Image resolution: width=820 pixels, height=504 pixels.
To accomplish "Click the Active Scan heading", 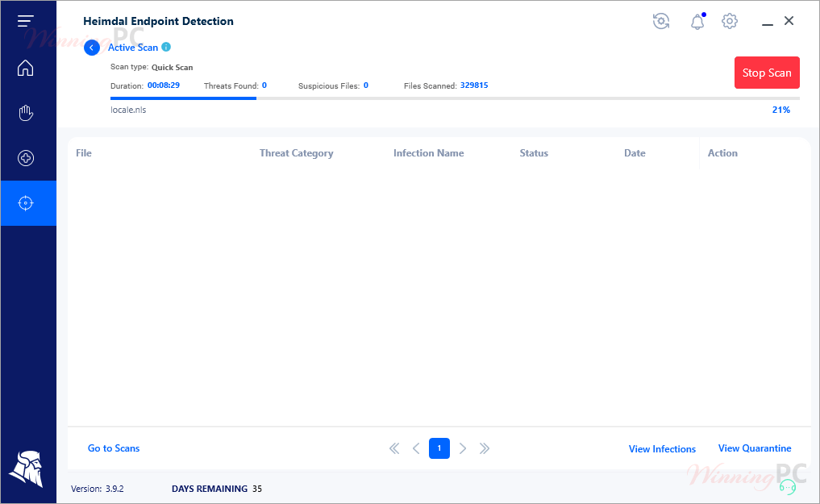I will (x=133, y=48).
